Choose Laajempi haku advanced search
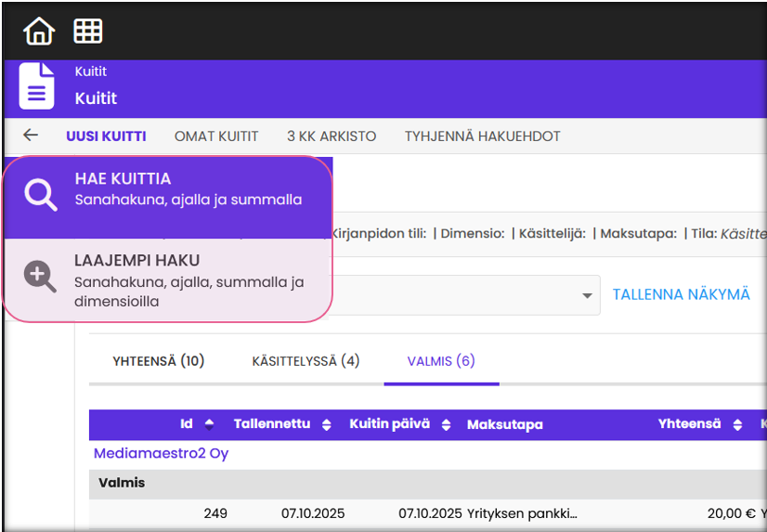 pos(167,279)
